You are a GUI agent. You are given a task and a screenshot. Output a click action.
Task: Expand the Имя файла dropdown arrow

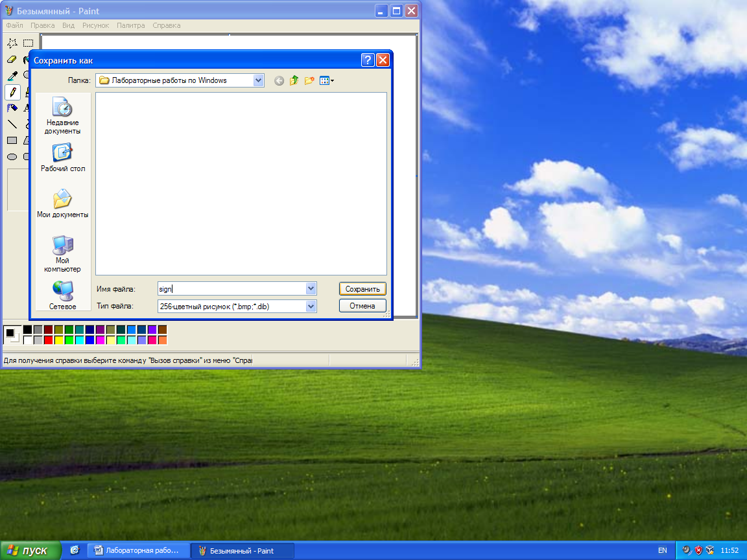point(311,288)
